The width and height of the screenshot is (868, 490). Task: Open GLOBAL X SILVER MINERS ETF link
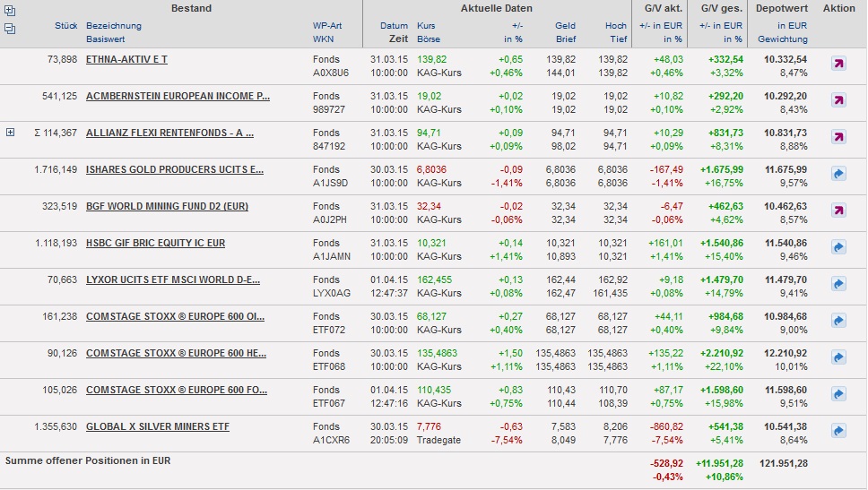[157, 426]
